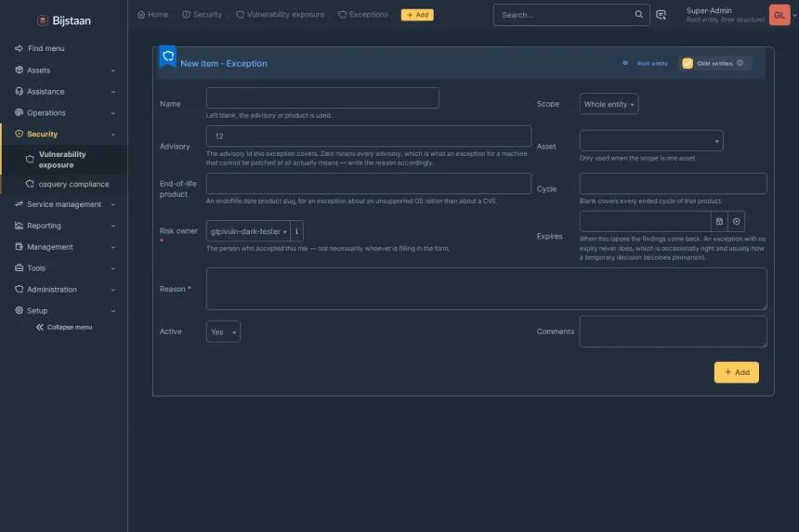Click the Service management icon
The image size is (799, 532).
tap(20, 204)
